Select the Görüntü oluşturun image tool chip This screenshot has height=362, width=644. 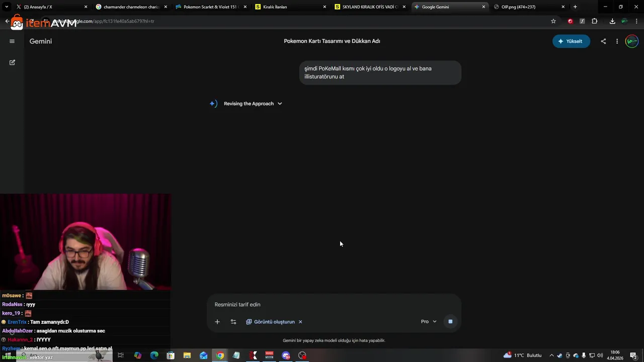coord(270,322)
